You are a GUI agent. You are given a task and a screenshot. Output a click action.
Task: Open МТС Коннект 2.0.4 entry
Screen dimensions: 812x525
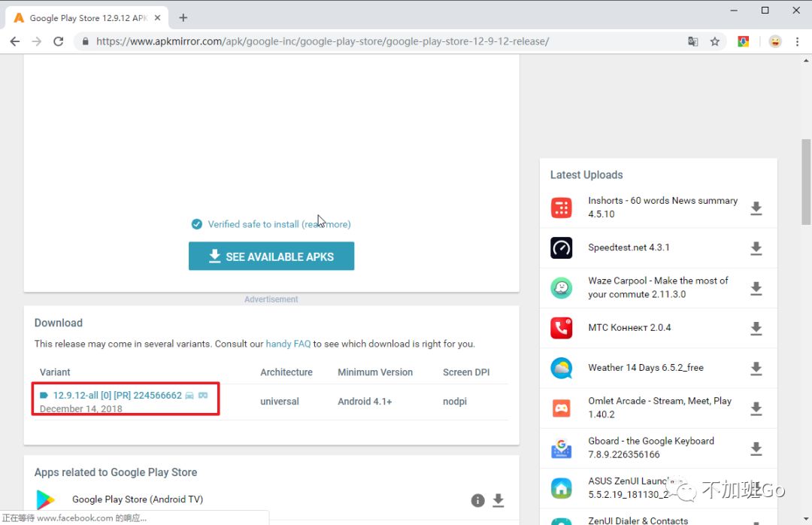(x=629, y=327)
